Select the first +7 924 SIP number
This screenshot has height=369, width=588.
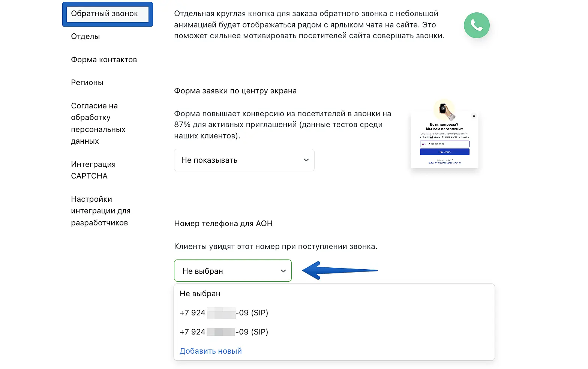tap(224, 313)
